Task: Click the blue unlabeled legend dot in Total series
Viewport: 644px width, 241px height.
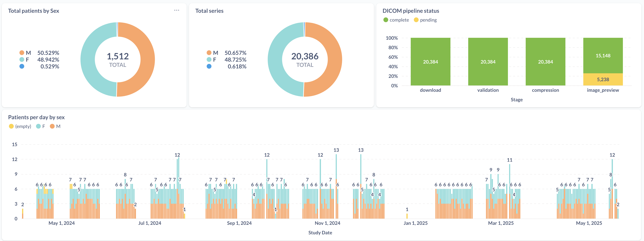Action: (x=209, y=66)
